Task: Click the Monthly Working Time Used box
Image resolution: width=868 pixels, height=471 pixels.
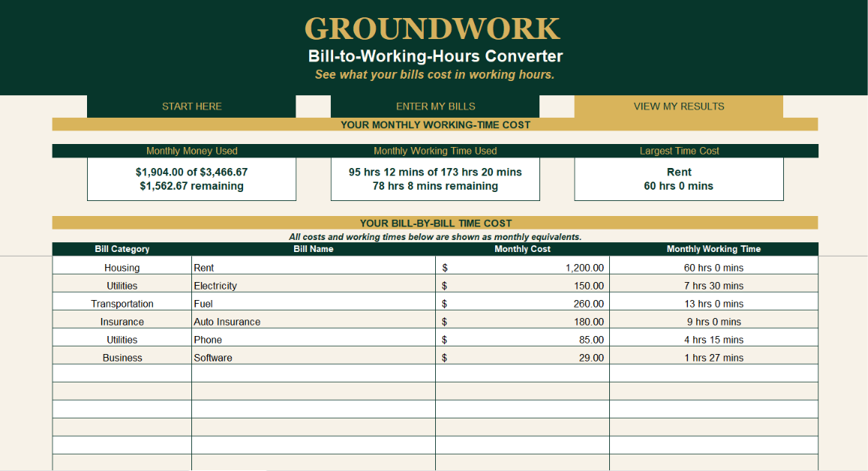Action: (x=435, y=178)
